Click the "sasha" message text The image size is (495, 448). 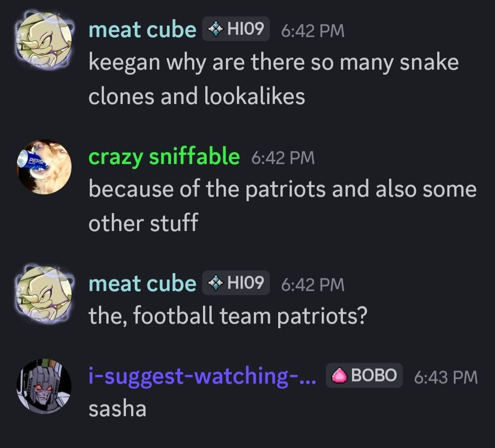pos(117,408)
